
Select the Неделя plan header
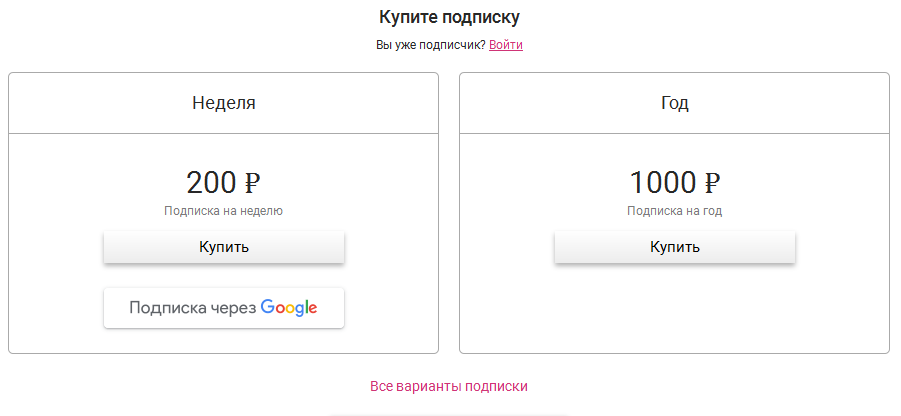tap(224, 103)
